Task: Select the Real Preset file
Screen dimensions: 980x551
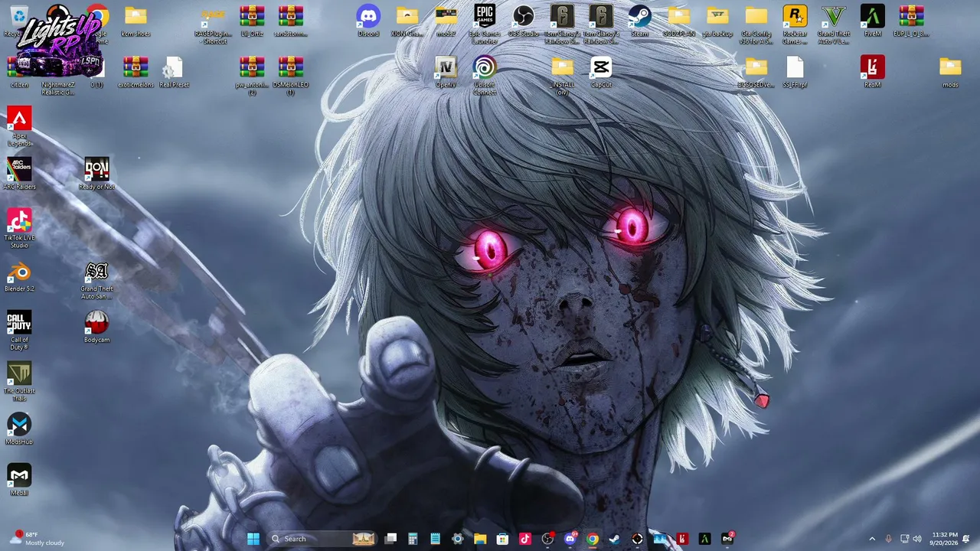Action: pyautogui.click(x=174, y=72)
